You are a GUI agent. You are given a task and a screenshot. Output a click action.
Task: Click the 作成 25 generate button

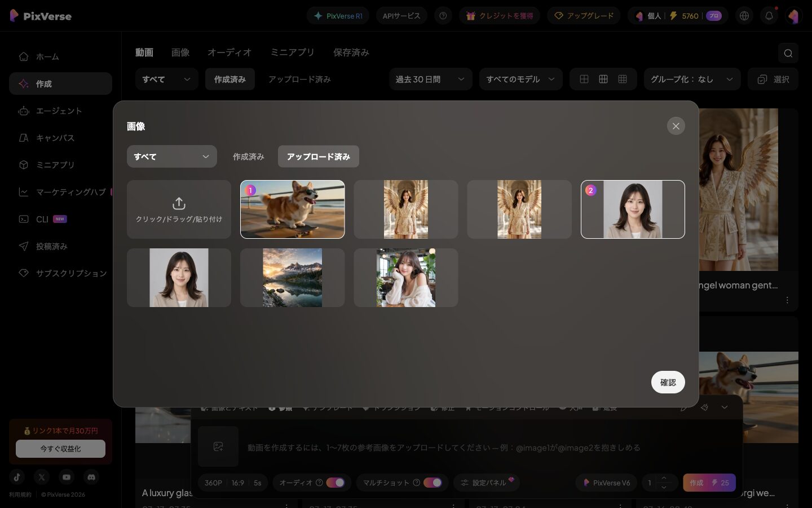coord(709,483)
